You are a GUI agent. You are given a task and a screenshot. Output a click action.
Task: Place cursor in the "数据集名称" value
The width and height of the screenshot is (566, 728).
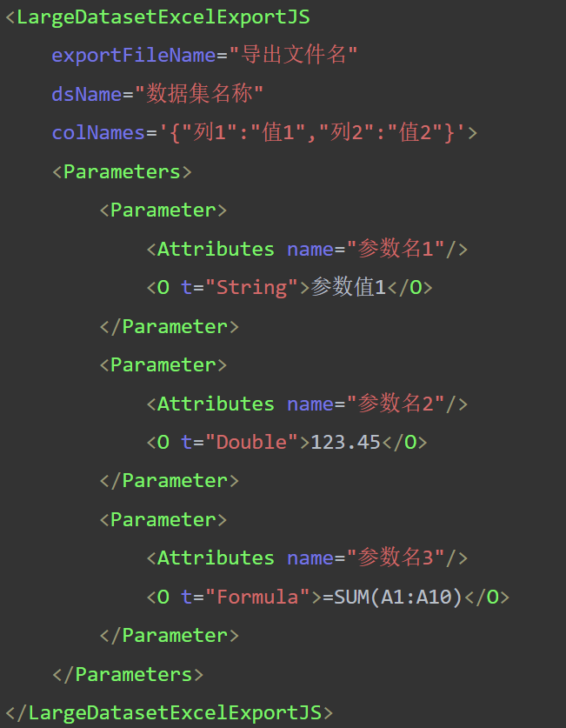point(205,94)
